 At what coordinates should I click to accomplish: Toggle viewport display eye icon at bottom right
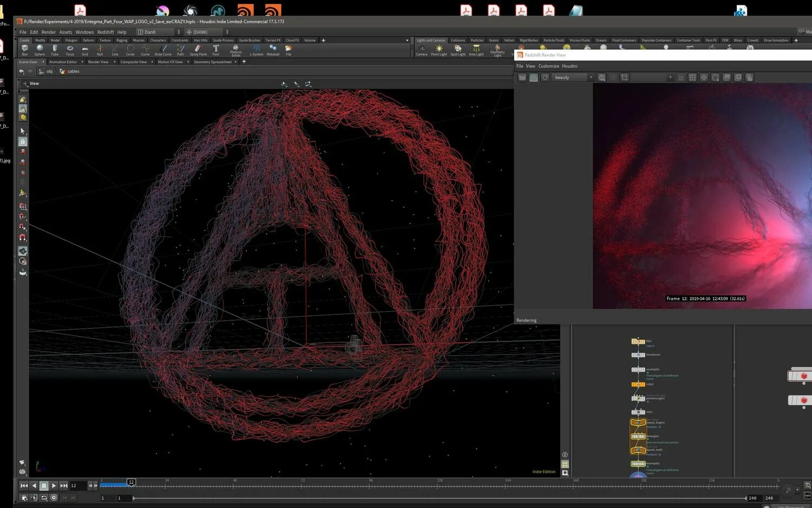(565, 473)
